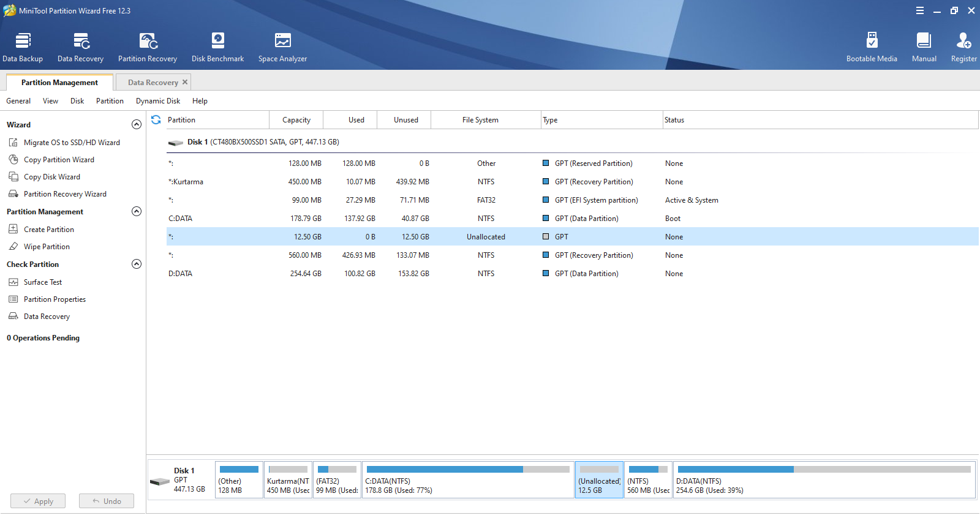
Task: Select the D:DATA block in disk map
Action: [x=824, y=480]
